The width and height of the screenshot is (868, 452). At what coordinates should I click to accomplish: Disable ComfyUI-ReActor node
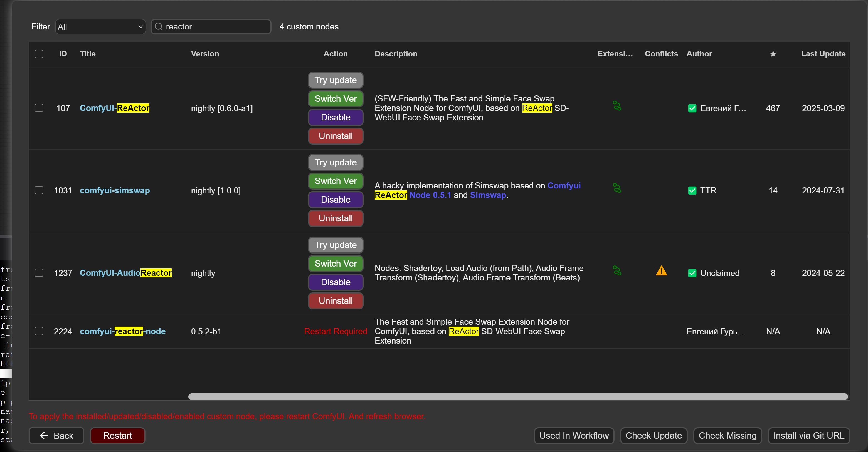click(x=336, y=117)
